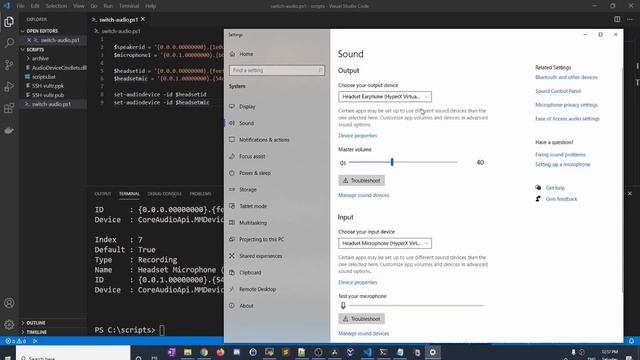Open the Docker view in VS Code activity bar

pos(9,131)
